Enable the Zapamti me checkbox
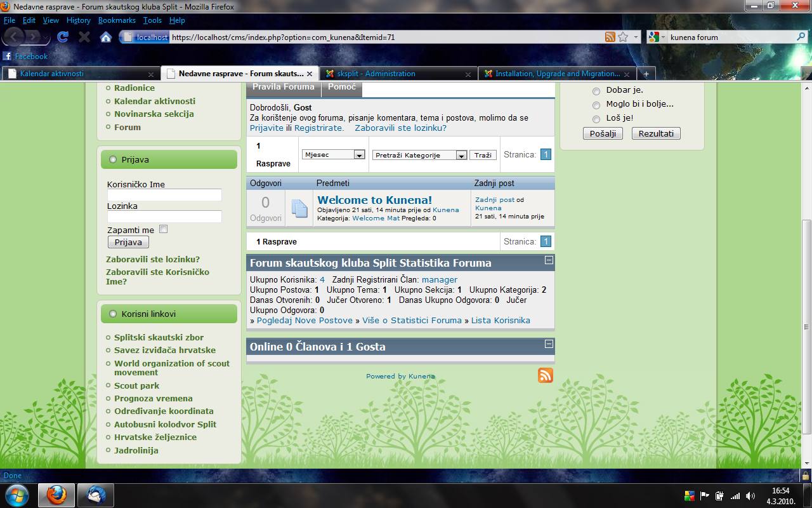812x508 pixels. (x=163, y=229)
